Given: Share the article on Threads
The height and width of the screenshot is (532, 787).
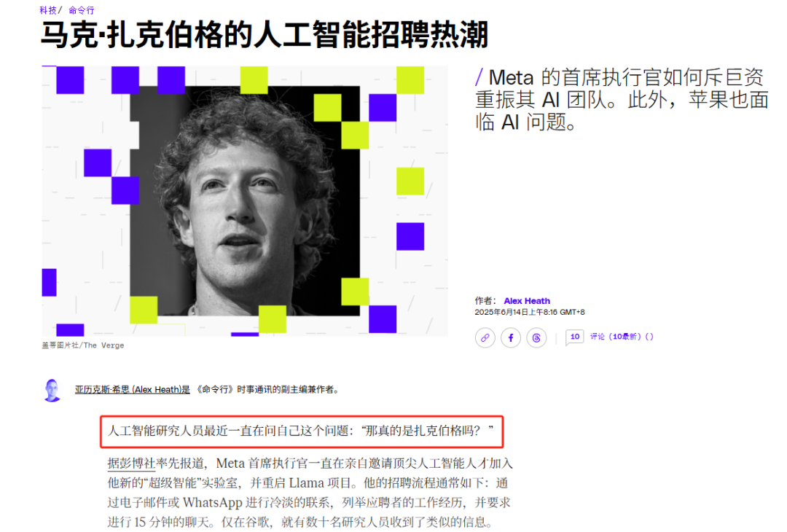Looking at the screenshot, I should click(536, 337).
